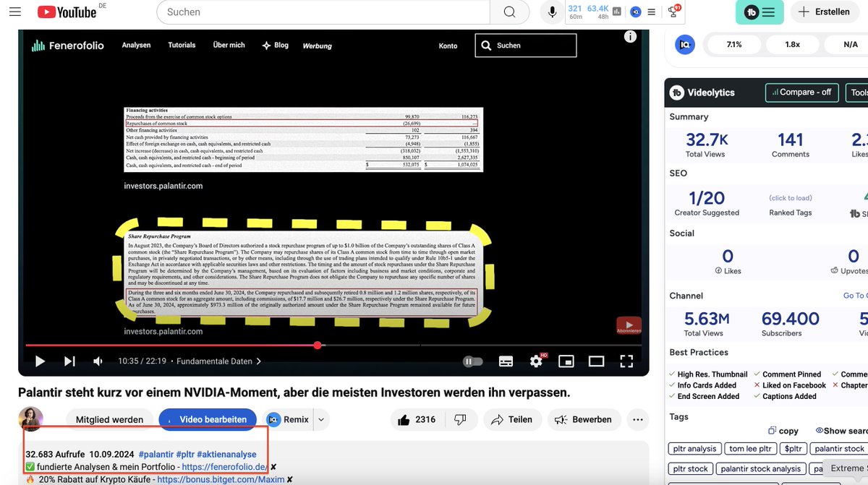The image size is (868, 485).
Task: Select '$pltr' tag
Action: (793, 449)
